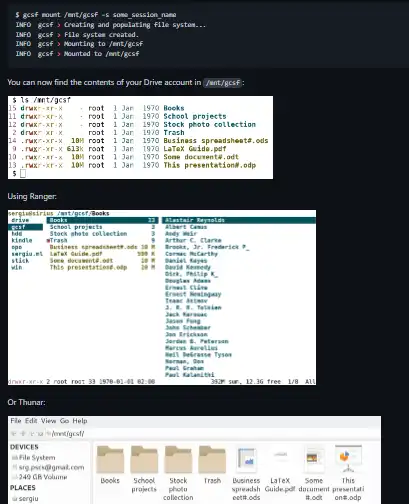Click Business spreadsheet#.ods in the ls output
The height and width of the screenshot is (504, 409).
(216, 141)
